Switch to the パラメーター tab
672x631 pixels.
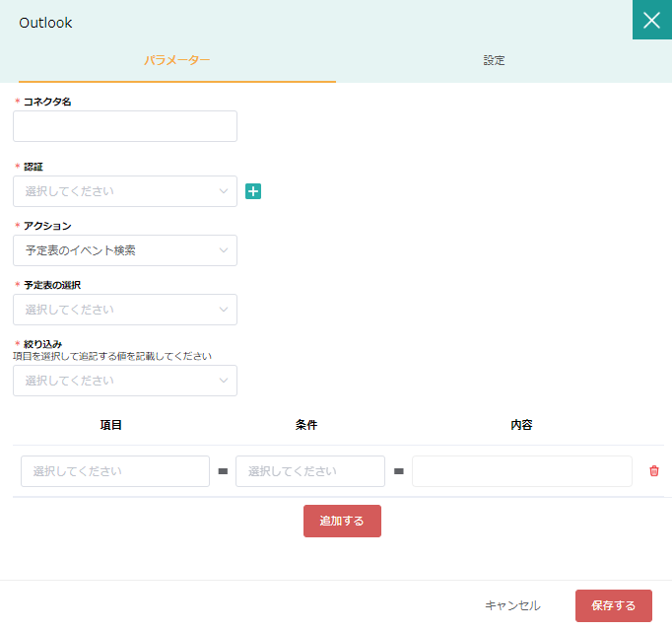(177, 60)
